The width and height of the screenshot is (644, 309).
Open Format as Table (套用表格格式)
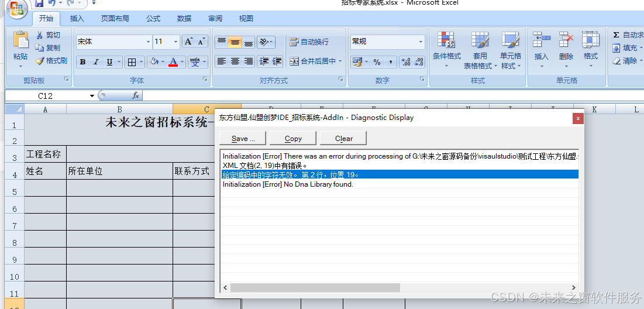(480, 49)
